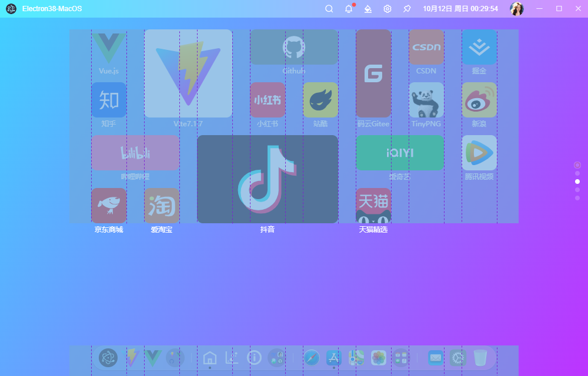Open the large Vite7.1.7 tile
The image size is (588, 376).
tap(188, 73)
